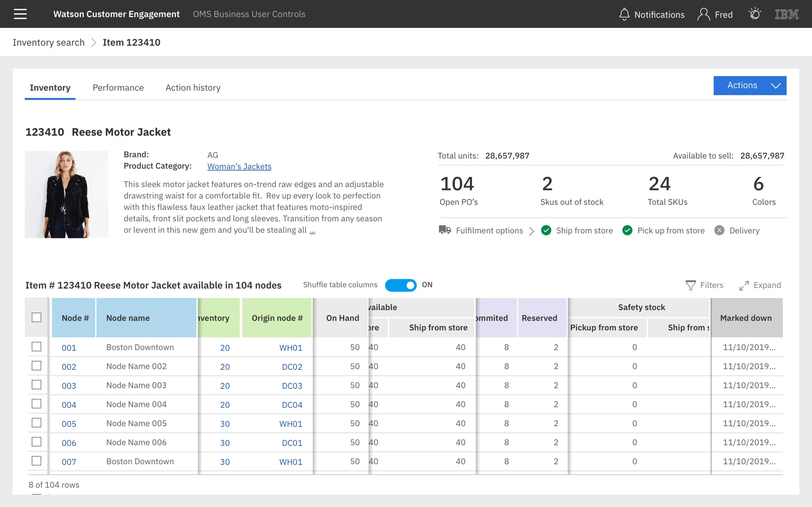Expand truncated description ellipsis link
This screenshot has width=812, height=507.
(x=312, y=231)
